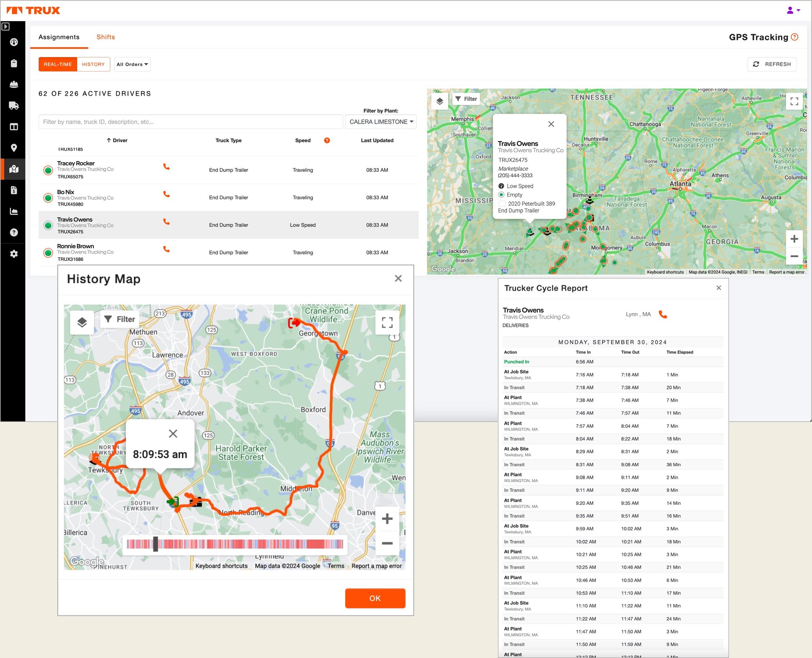Select the Empty radio option
This screenshot has height=658, width=812.
pos(502,195)
